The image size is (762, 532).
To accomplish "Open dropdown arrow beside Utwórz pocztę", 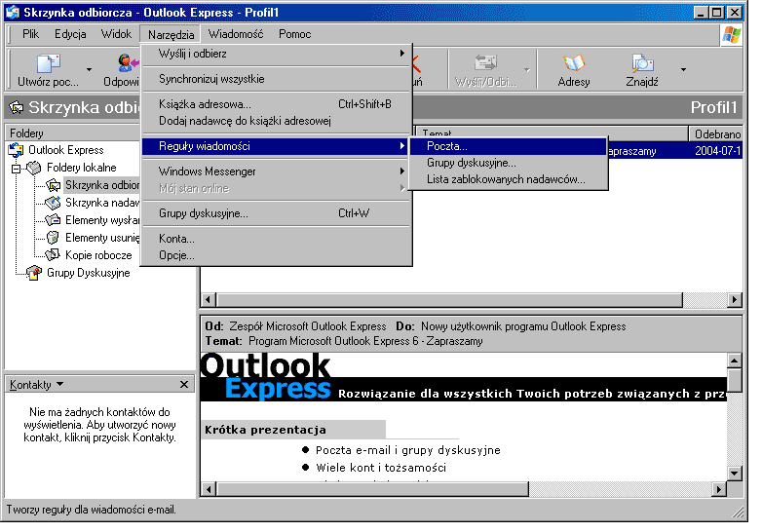I will [x=89, y=70].
